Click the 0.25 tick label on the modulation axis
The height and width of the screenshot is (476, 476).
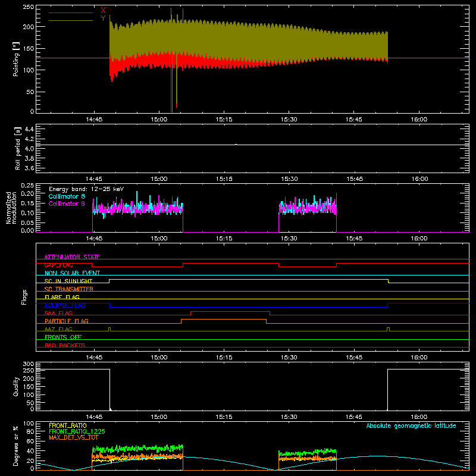27,185
